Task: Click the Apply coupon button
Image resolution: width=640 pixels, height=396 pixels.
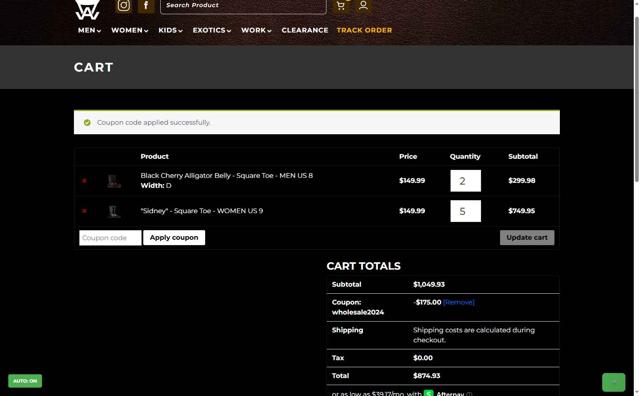Action: [174, 238]
